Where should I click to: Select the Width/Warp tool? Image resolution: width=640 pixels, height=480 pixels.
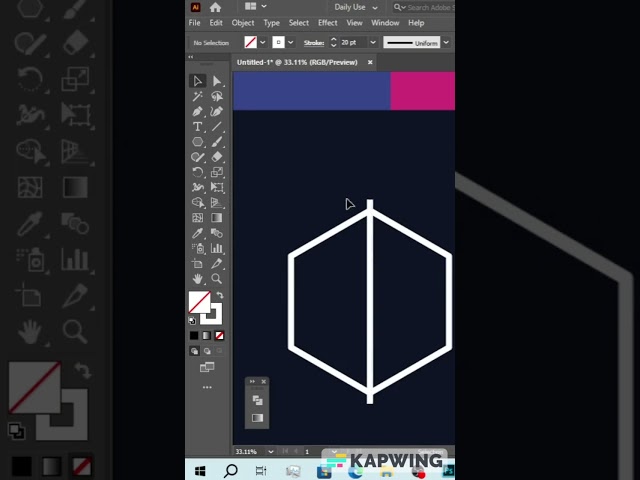click(198, 187)
